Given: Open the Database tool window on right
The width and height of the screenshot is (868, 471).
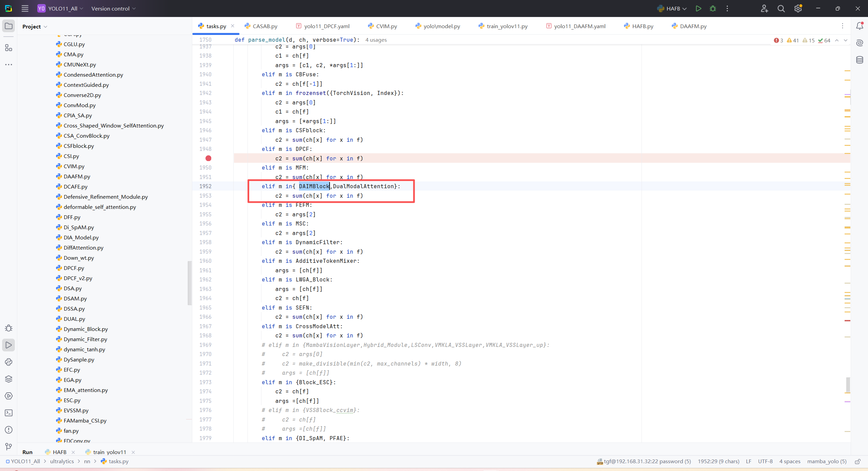Looking at the screenshot, I should (860, 60).
